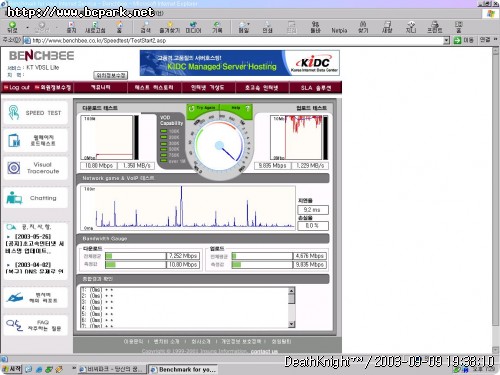
Task: Expand the address bar dropdown arrow
Action: 447,41
